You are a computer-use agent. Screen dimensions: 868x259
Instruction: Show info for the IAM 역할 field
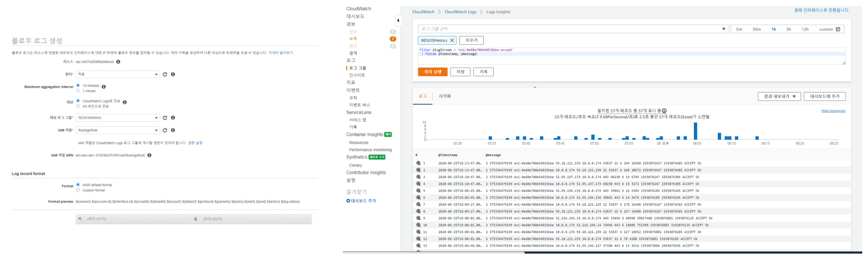[173, 130]
